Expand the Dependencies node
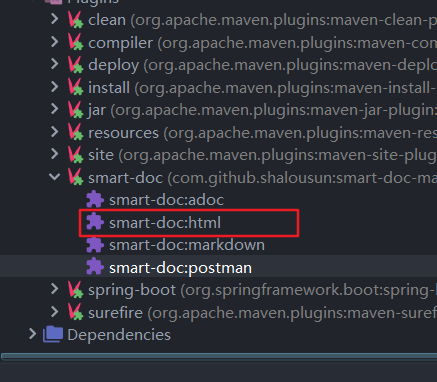Screen dimensions: 437x382 click(x=32, y=334)
